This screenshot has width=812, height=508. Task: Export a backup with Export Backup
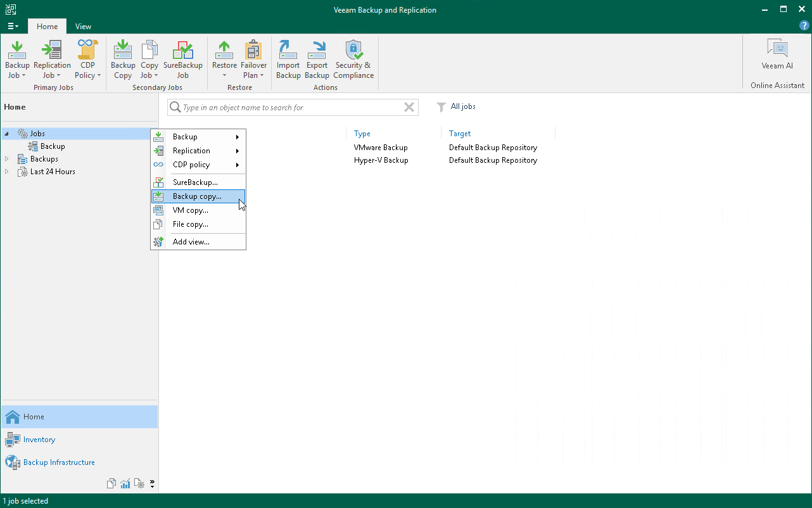click(317, 57)
